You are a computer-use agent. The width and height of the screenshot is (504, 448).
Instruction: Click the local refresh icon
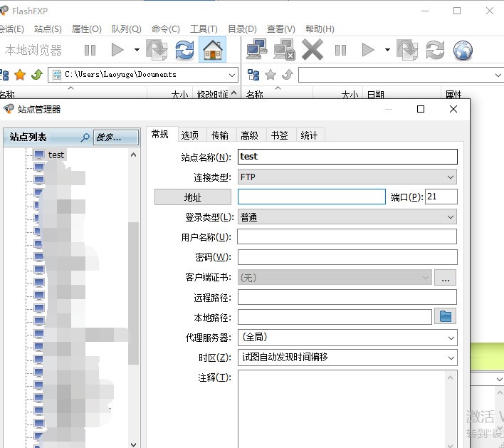[x=184, y=50]
